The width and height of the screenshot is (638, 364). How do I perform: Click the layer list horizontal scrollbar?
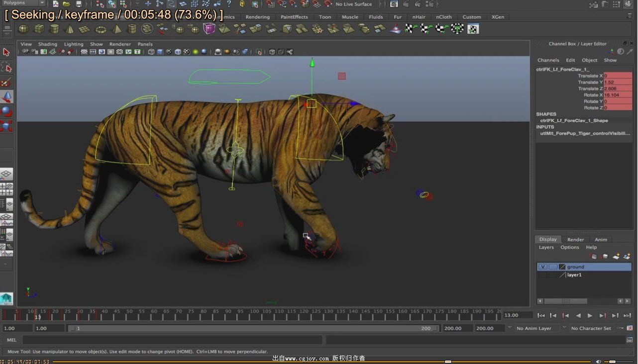pos(565,301)
